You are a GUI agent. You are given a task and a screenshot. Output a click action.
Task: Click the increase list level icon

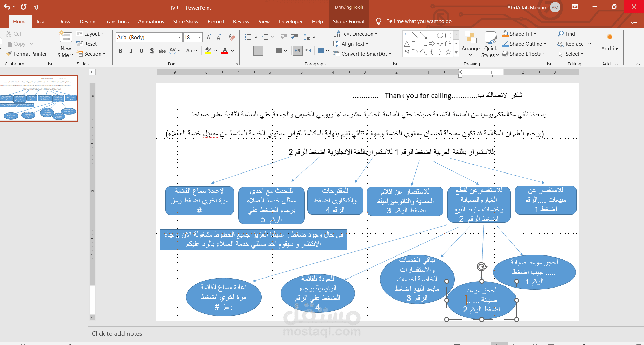(294, 37)
